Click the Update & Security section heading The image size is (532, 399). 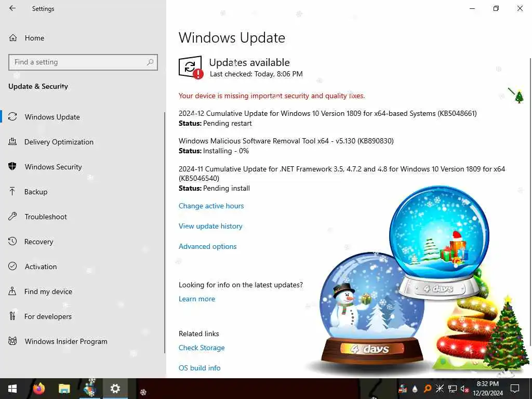[x=38, y=86]
